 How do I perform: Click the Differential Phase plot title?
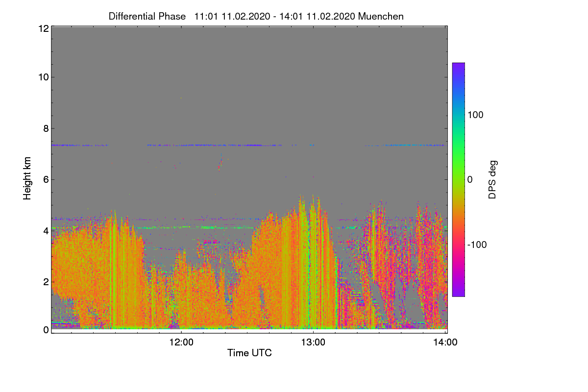(x=256, y=16)
